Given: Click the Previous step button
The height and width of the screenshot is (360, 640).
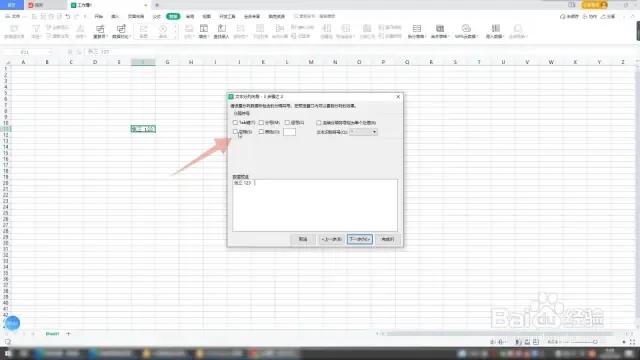Looking at the screenshot, I should pyautogui.click(x=331, y=239).
